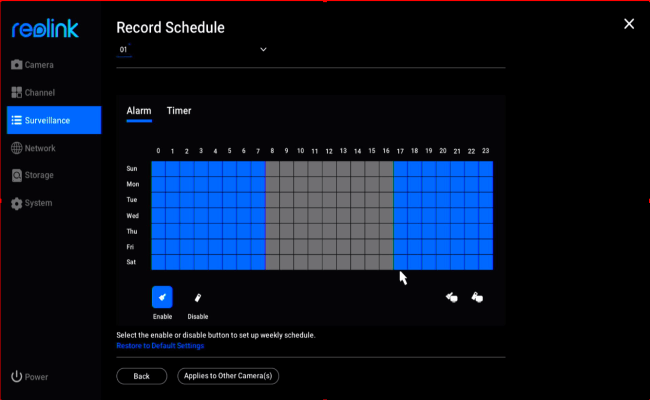
Task: Click the Mon day label
Action: click(x=133, y=184)
